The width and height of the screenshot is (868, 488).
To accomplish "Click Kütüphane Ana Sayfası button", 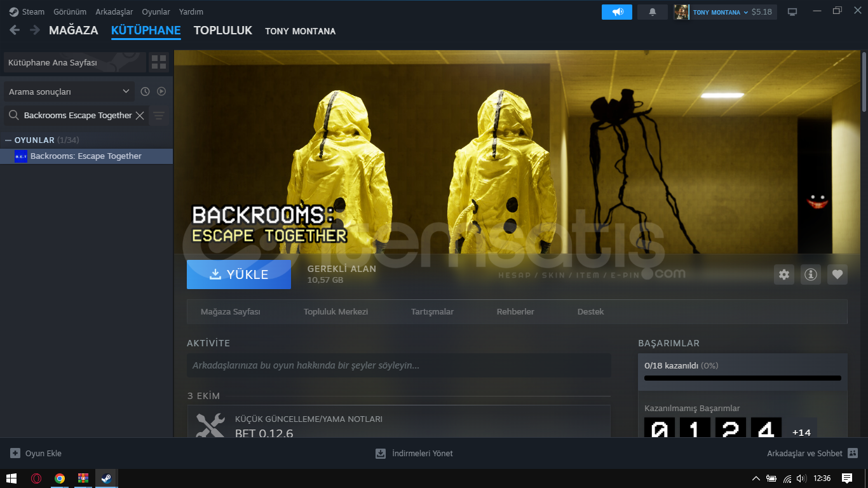I will click(x=74, y=62).
